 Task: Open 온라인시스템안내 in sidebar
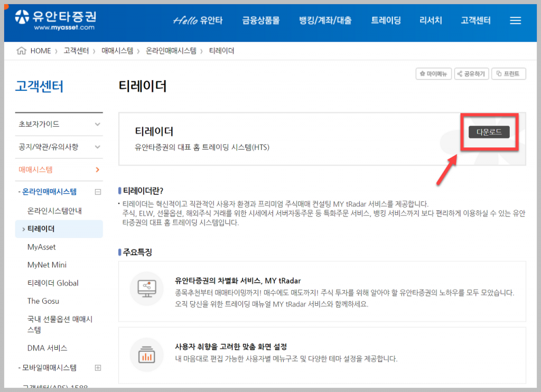(x=54, y=211)
